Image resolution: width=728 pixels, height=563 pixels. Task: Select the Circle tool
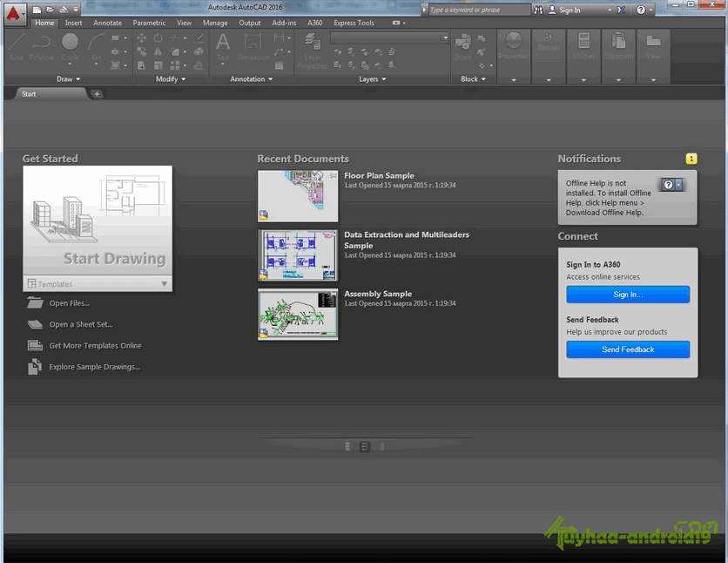[71, 47]
